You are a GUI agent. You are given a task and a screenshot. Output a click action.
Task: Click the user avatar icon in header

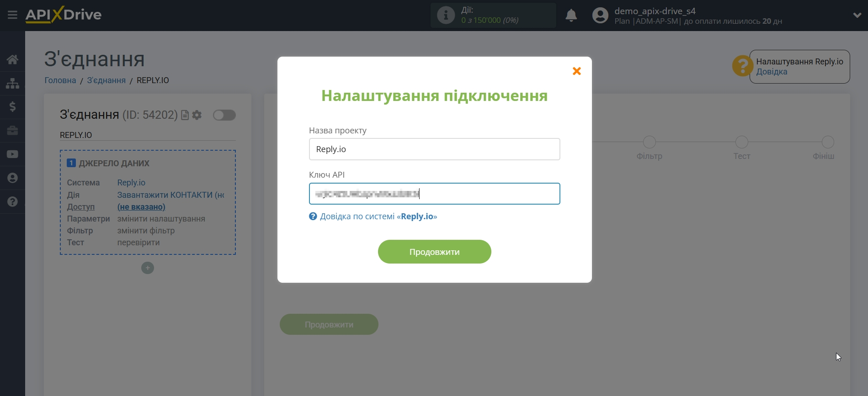click(600, 16)
